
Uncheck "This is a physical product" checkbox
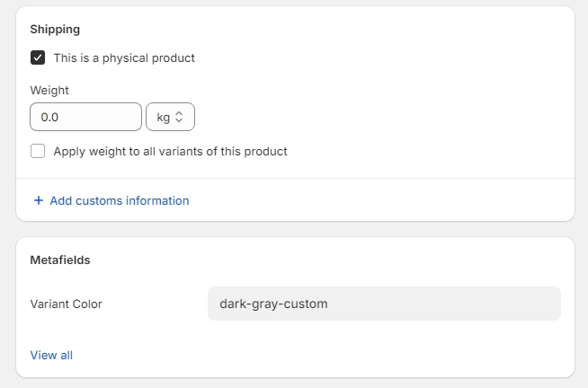point(38,57)
